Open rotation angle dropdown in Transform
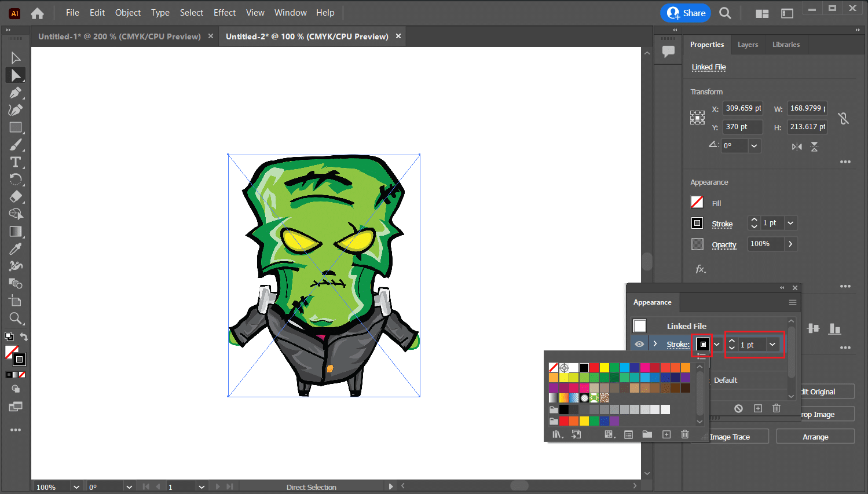868x494 pixels. pos(754,146)
